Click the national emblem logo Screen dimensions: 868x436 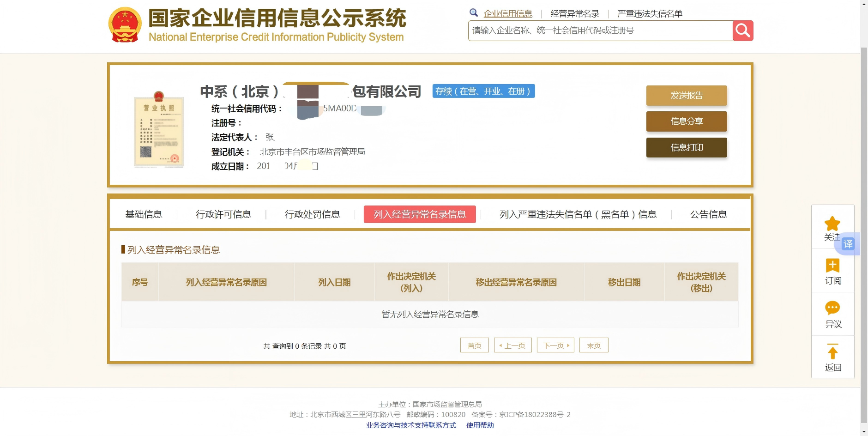pyautogui.click(x=125, y=25)
